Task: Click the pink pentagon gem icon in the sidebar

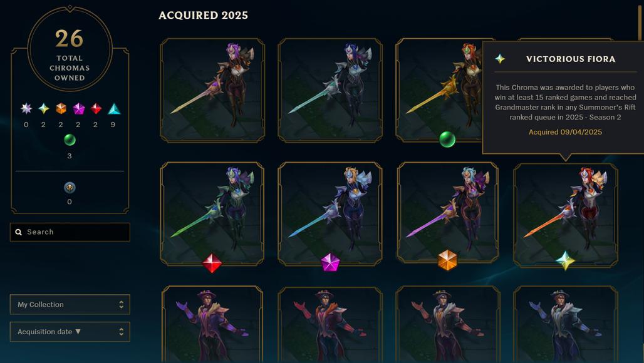Action: point(78,109)
